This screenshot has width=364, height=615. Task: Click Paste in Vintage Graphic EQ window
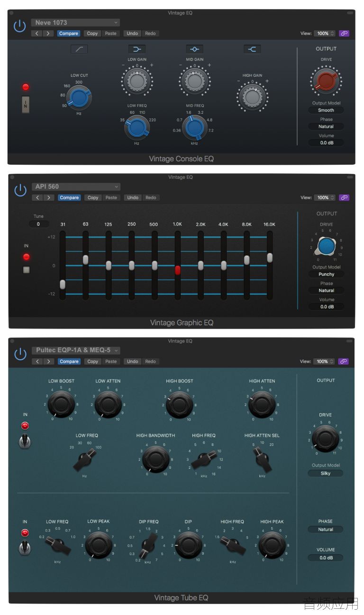point(111,198)
